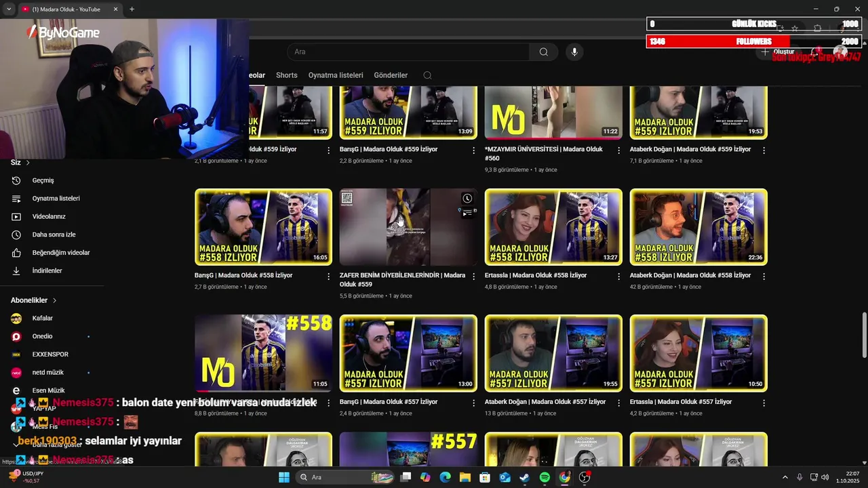The height and width of the screenshot is (488, 868).
Task: Open Ataberk Doğan | Madara Olduk #557 İzliyor title
Action: (545, 402)
